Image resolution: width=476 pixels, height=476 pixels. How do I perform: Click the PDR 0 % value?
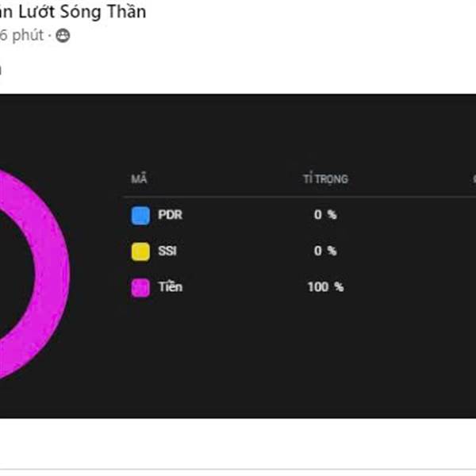point(325,215)
